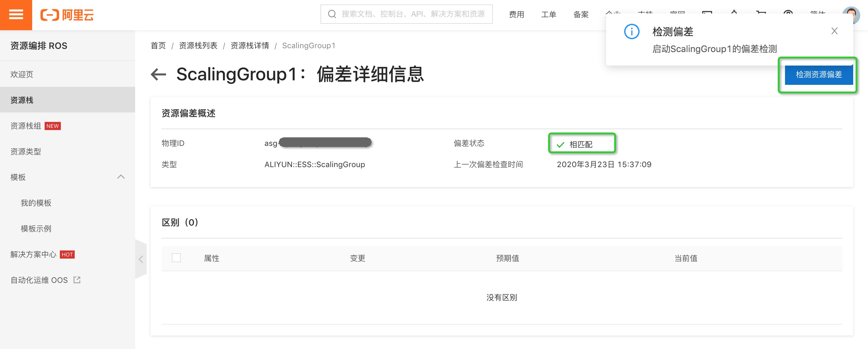
Task: Click the HOT badge beside 解决方案中心
Action: [x=67, y=255]
